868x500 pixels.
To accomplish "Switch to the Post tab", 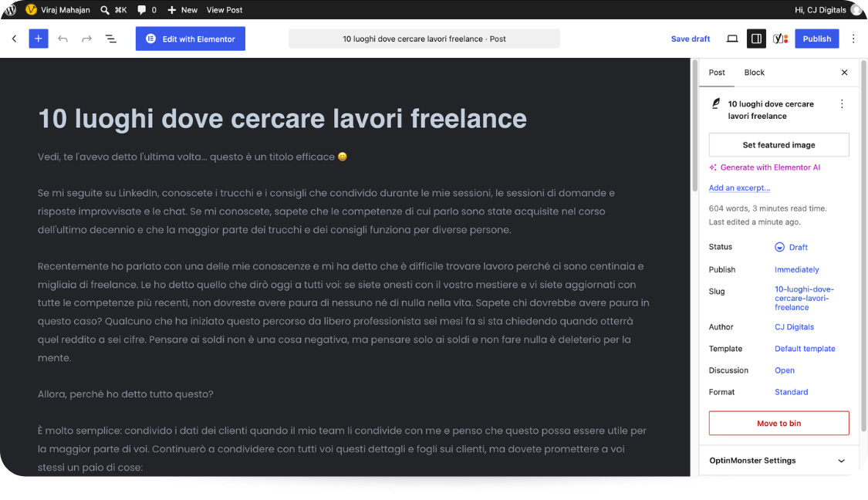I will [x=716, y=73].
